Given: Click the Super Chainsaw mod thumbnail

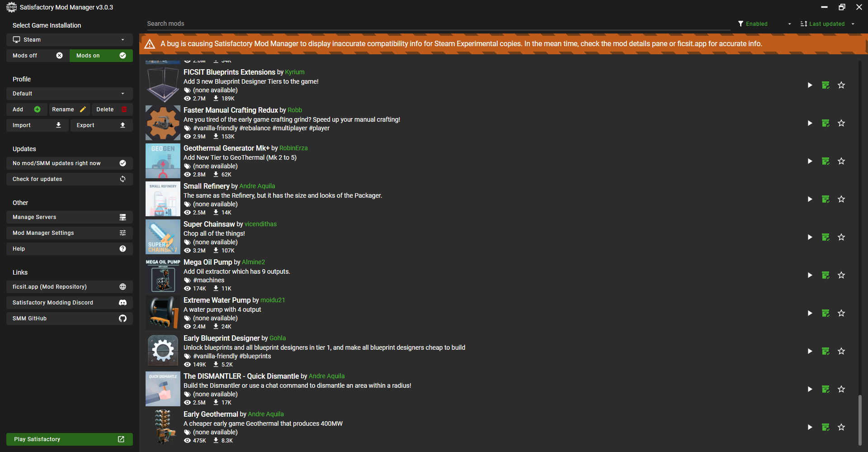Looking at the screenshot, I should click(163, 237).
